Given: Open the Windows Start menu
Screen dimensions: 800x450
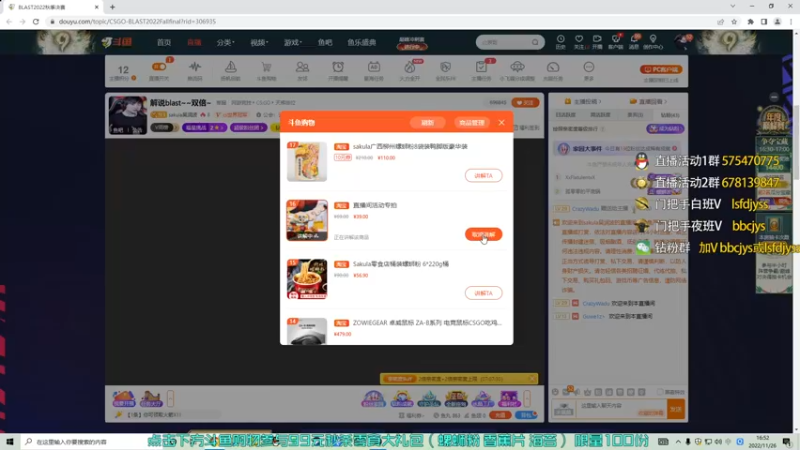Looking at the screenshot, I should [10, 441].
